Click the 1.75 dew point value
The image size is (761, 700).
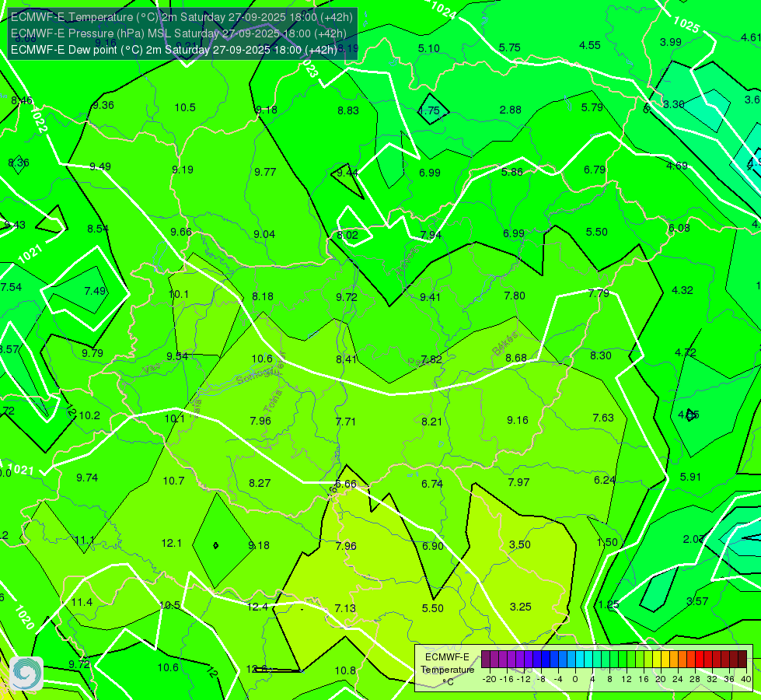430,110
